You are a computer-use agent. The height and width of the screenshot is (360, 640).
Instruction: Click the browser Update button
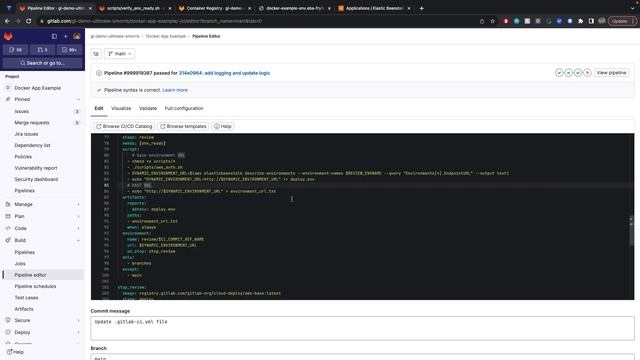click(622, 21)
